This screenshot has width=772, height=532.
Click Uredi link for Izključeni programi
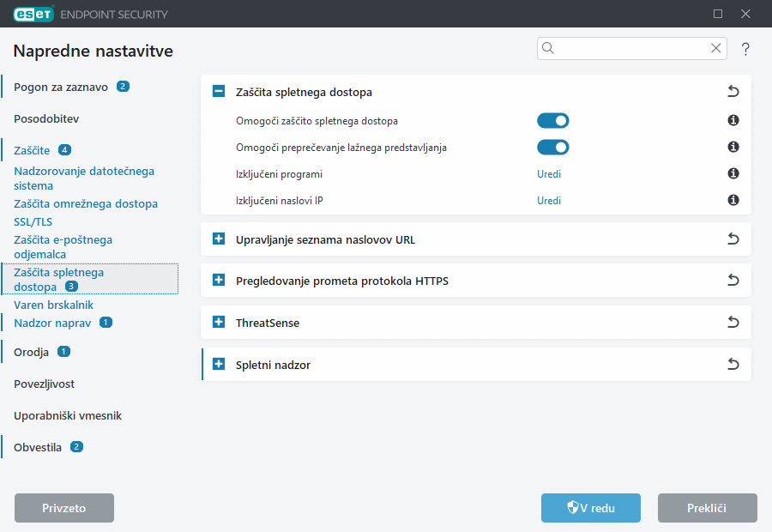[549, 174]
